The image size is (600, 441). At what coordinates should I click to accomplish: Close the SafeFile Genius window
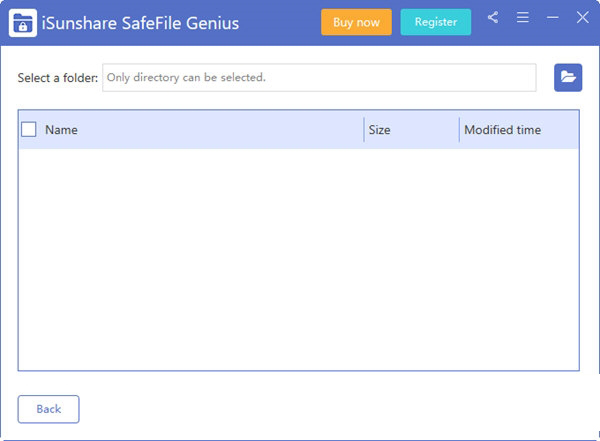point(583,18)
